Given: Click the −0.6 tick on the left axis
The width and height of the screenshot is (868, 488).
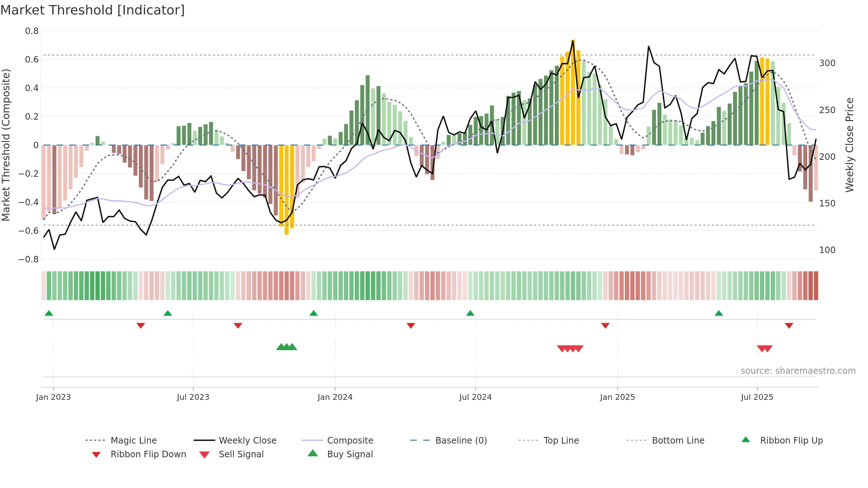Looking at the screenshot, I should coord(29,231).
